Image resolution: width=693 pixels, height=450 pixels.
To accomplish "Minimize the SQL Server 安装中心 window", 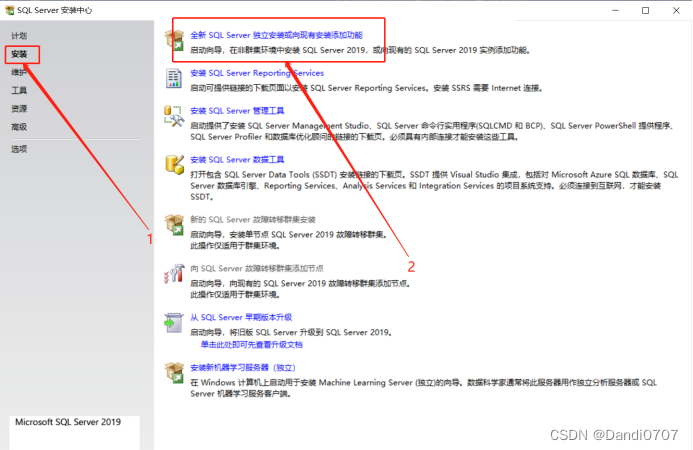I will pyautogui.click(x=615, y=10).
